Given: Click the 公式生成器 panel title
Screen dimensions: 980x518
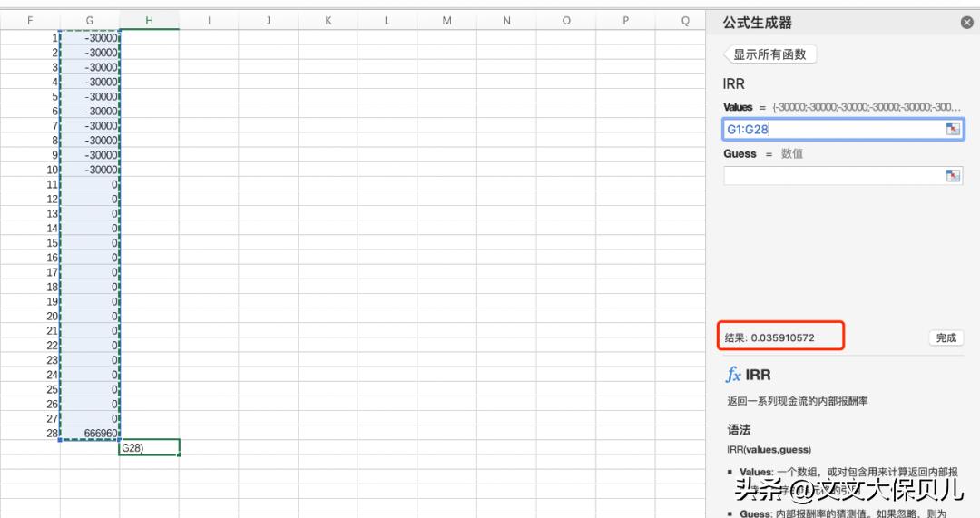Looking at the screenshot, I should [757, 23].
